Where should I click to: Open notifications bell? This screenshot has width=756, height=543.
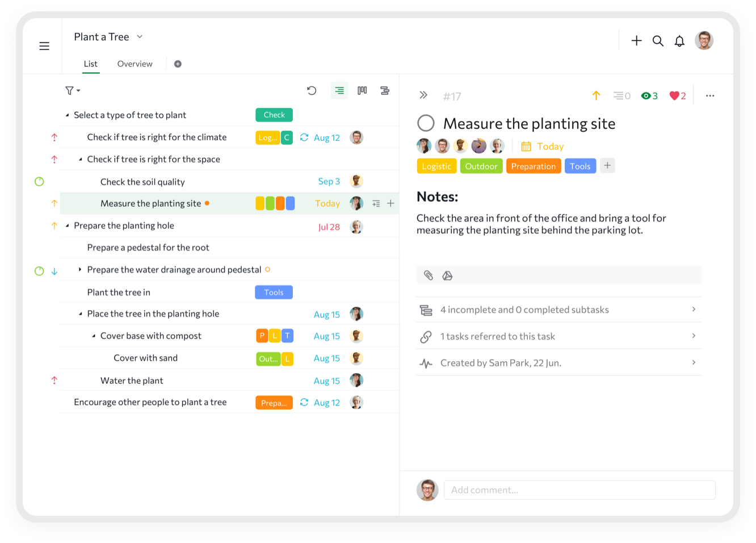679,40
